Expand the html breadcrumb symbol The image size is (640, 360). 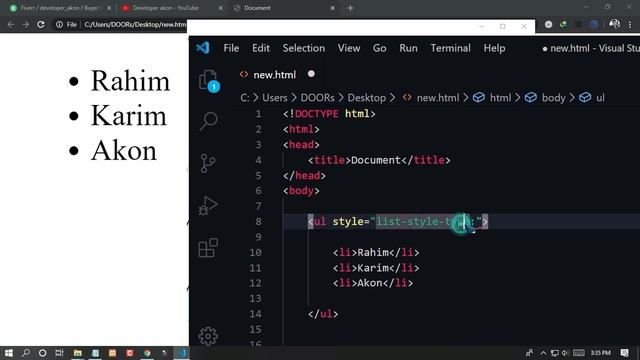point(500,98)
